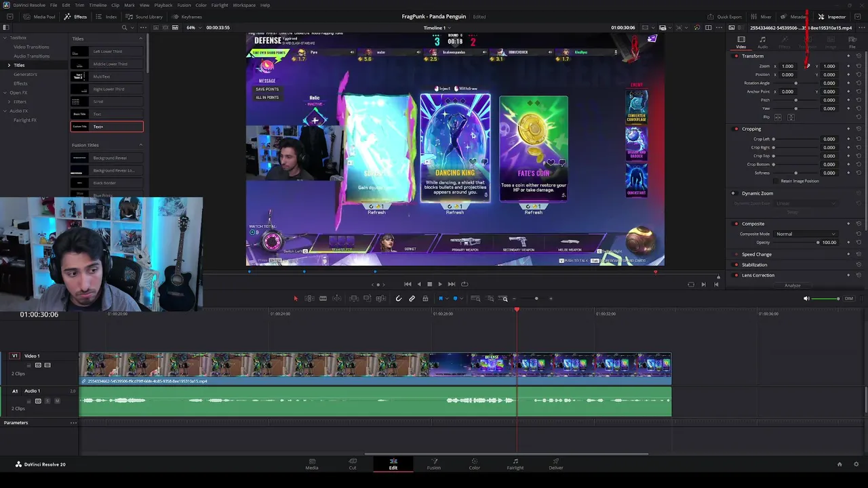Collapse the Audio FX section
868x488 pixels.
tap(3, 111)
